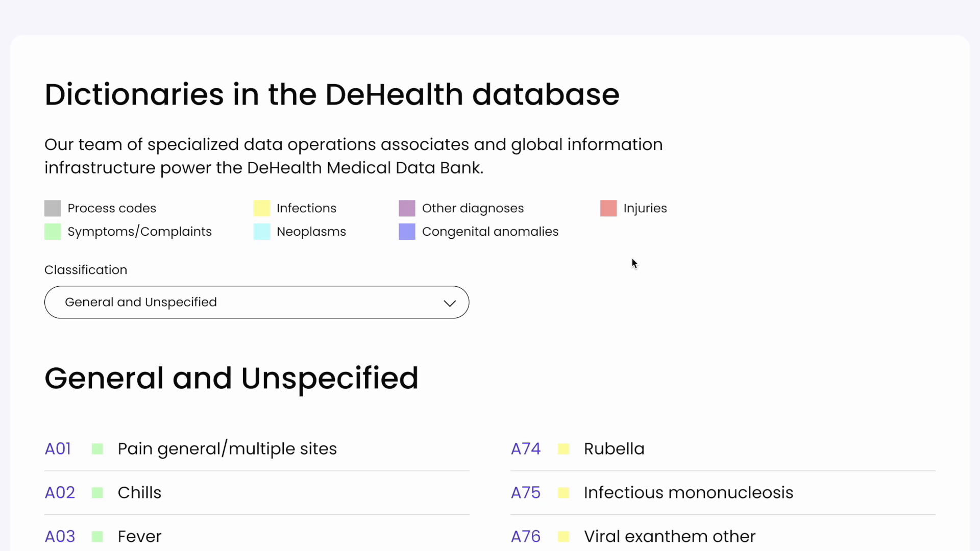The height and width of the screenshot is (551, 980).
Task: Click the purple Other diagnoses swatch
Action: coord(407,208)
